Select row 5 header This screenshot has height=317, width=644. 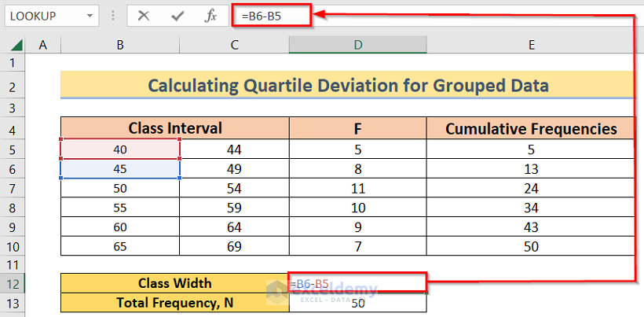pos(13,149)
